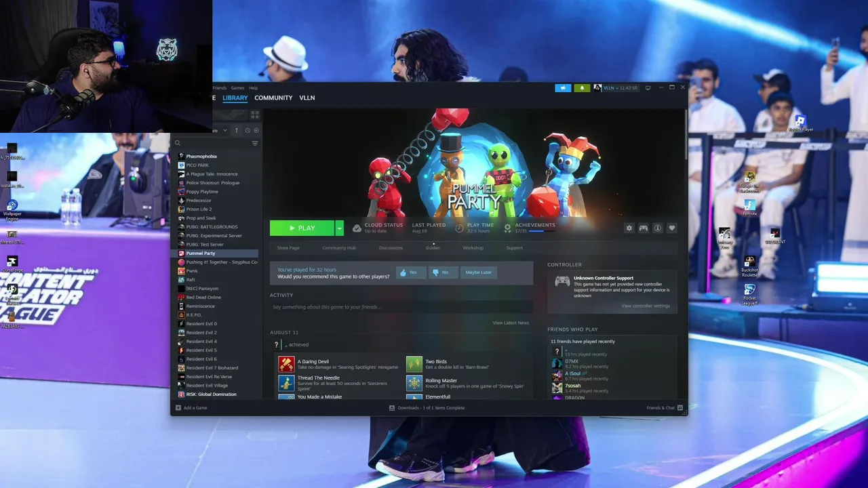Click View Latest News
Image resolution: width=868 pixels, height=488 pixels.
pos(511,323)
